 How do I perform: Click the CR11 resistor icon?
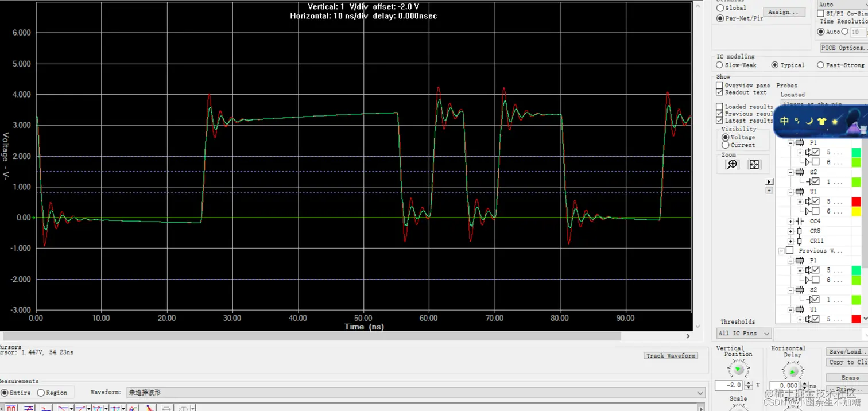800,241
